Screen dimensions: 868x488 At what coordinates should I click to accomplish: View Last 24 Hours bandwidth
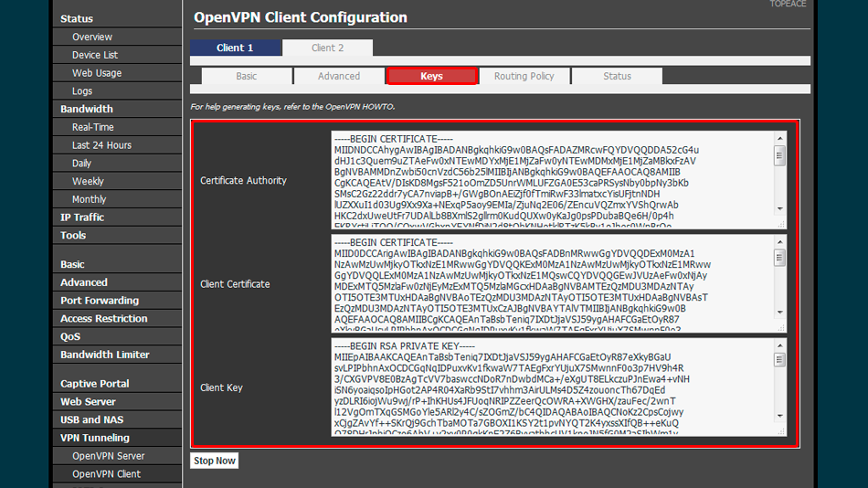[x=101, y=145]
